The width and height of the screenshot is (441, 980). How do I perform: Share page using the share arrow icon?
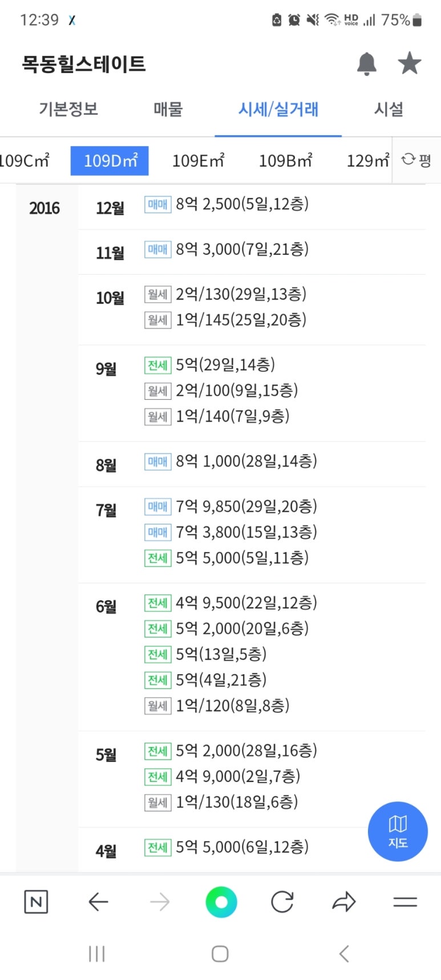(343, 902)
